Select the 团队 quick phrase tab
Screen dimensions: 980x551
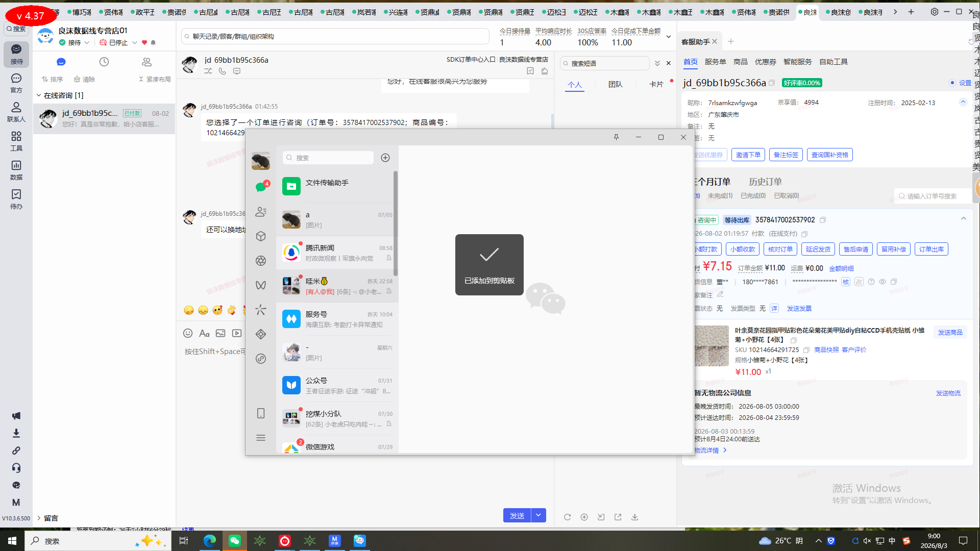(x=615, y=84)
